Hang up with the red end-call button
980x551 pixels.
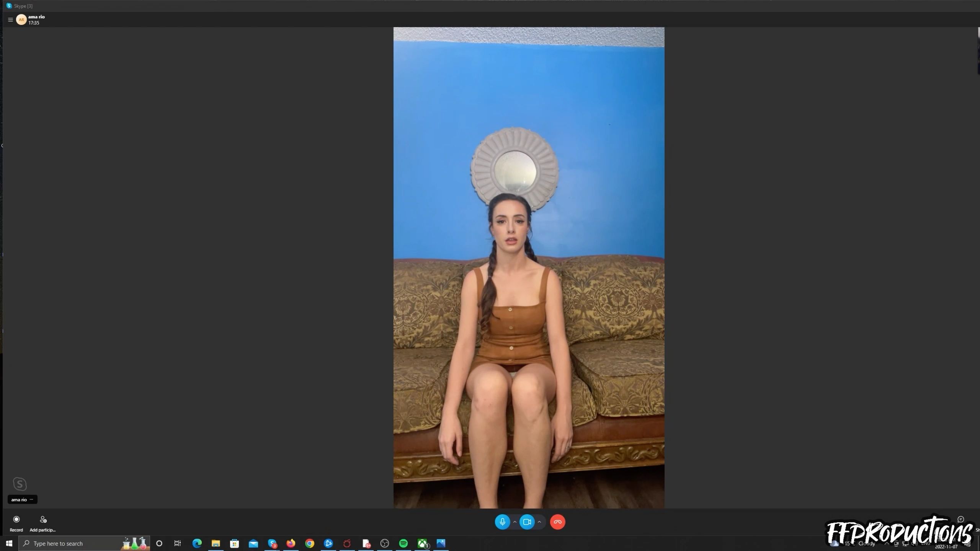(557, 522)
